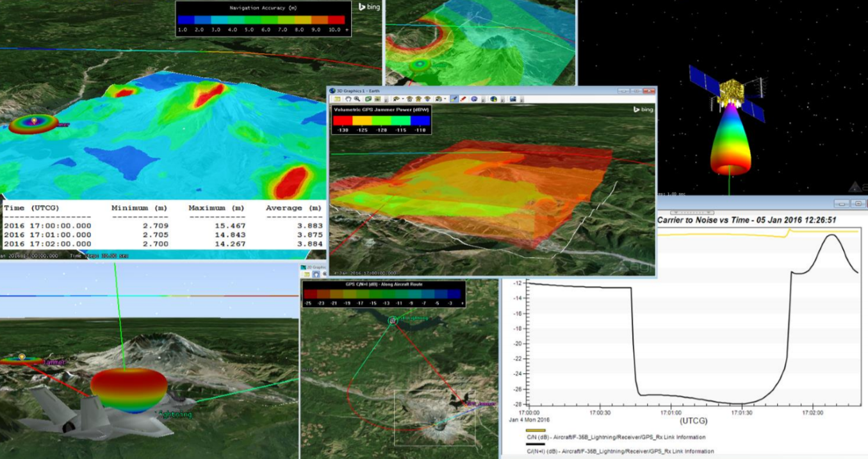Maximize the 3D Graphics 1 - Earth window
This screenshot has width=868, height=459.
click(637, 90)
